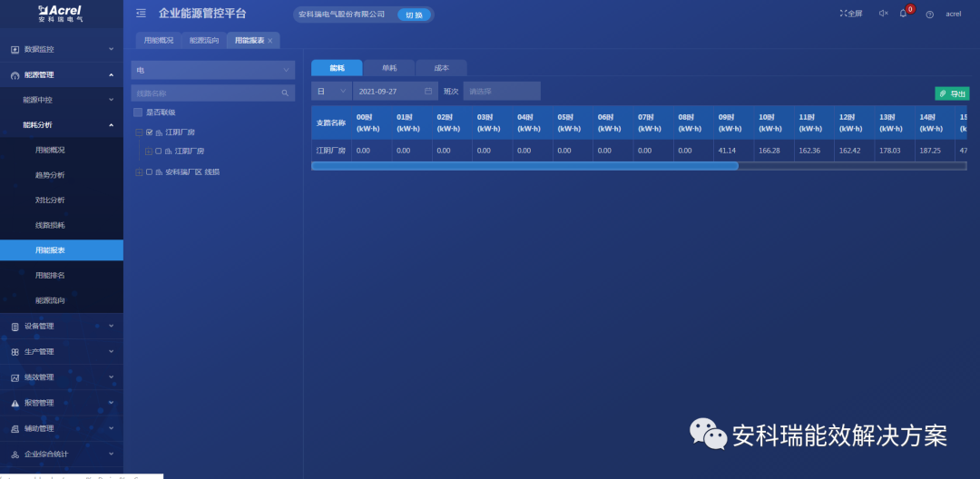Switch to the 用能概况 page tab

coord(159,41)
